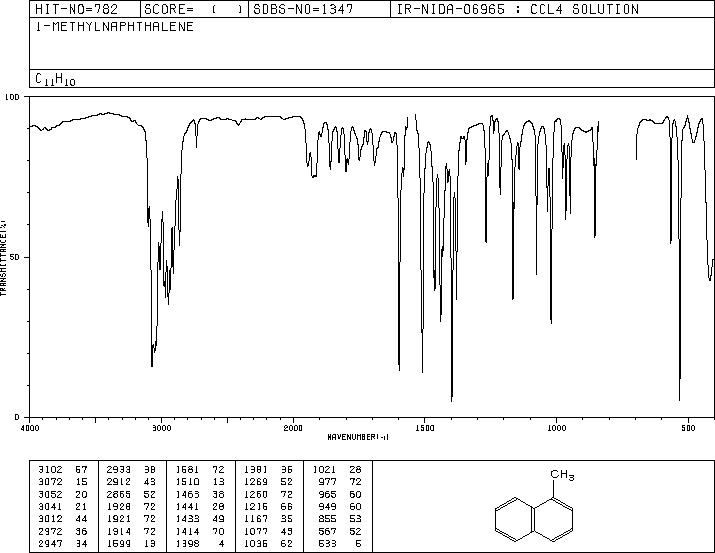Select the 2972 peak entry in the table
The width and height of the screenshot is (715, 553).
[x=62, y=532]
